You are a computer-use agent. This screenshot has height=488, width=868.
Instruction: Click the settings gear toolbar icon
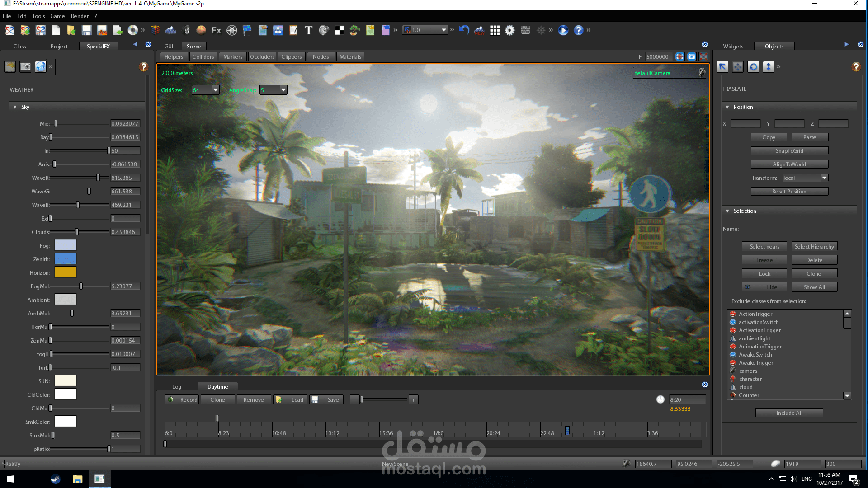(510, 30)
